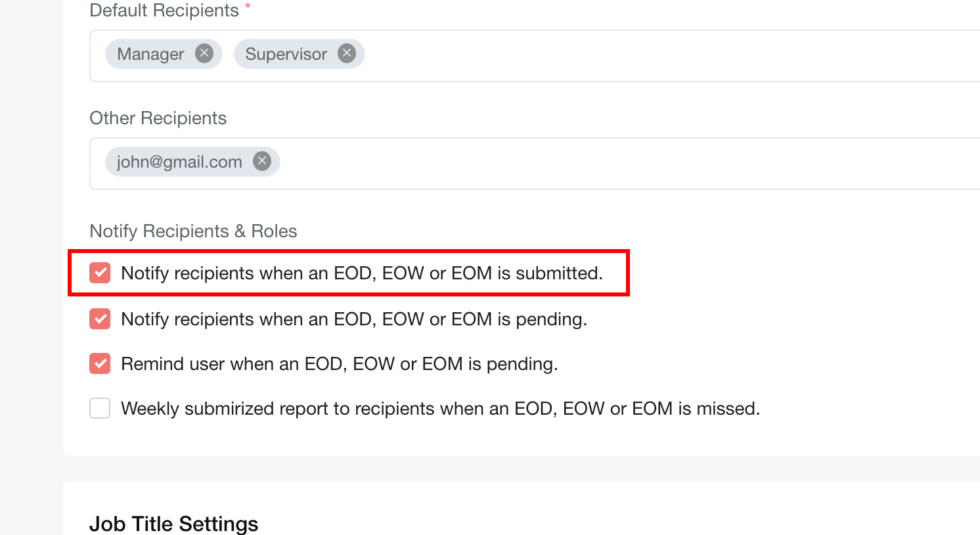Remove the Supervisor recipient chip
This screenshot has height=535, width=980.
pos(347,53)
